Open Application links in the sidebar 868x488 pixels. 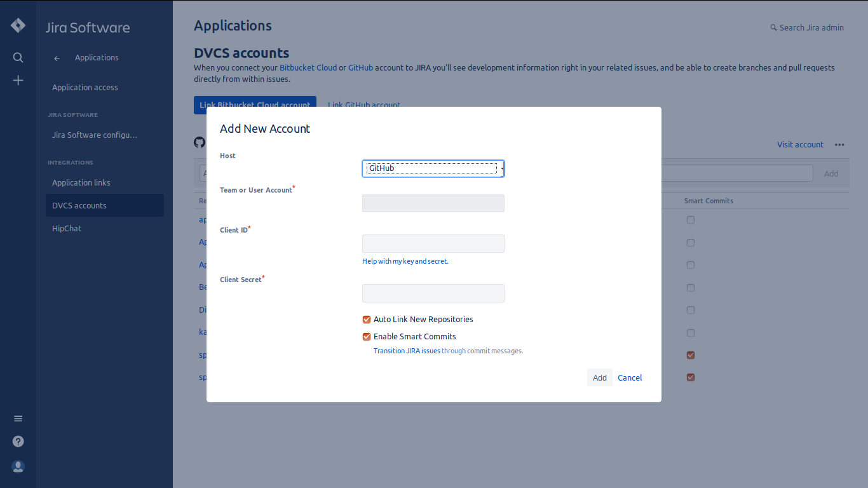tap(81, 183)
